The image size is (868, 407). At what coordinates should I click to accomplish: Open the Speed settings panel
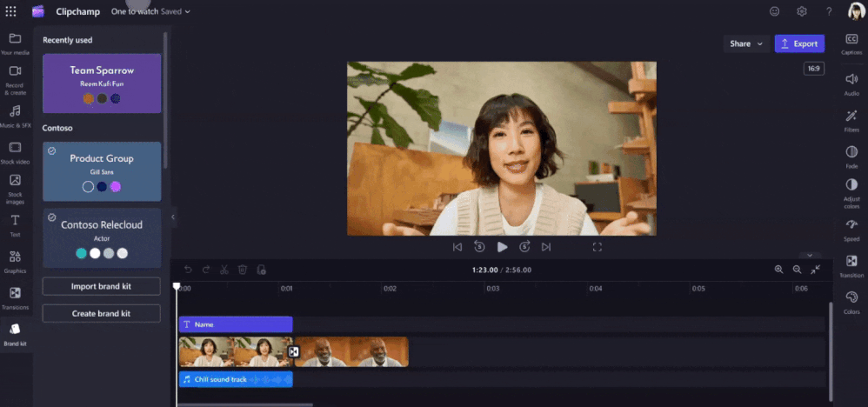[x=851, y=230]
